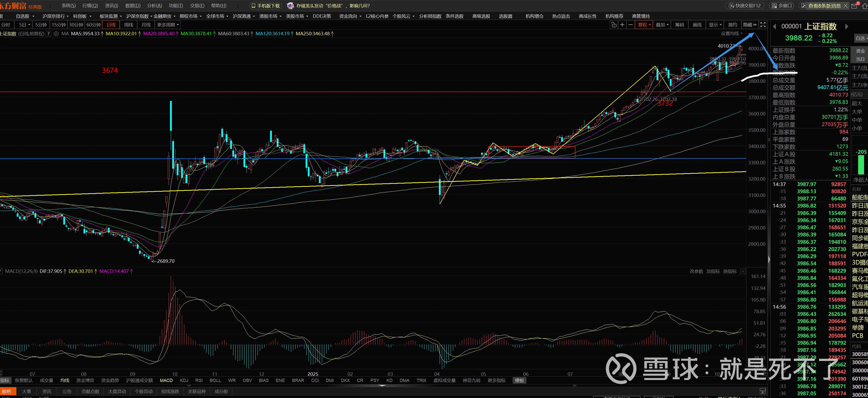The width and height of the screenshot is (868, 398).
Task: Zoom out chart with minus icon
Action: (x=630, y=25)
